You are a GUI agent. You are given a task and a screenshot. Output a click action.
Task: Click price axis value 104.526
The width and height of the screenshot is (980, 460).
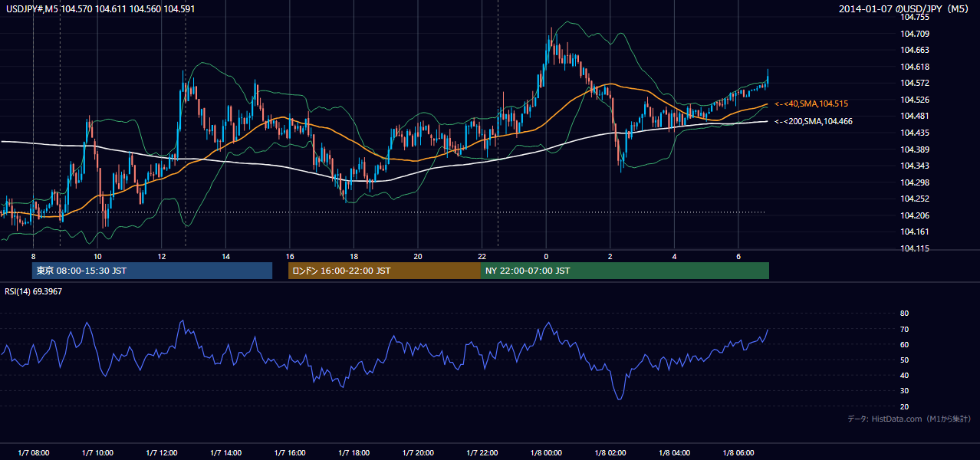click(x=916, y=100)
